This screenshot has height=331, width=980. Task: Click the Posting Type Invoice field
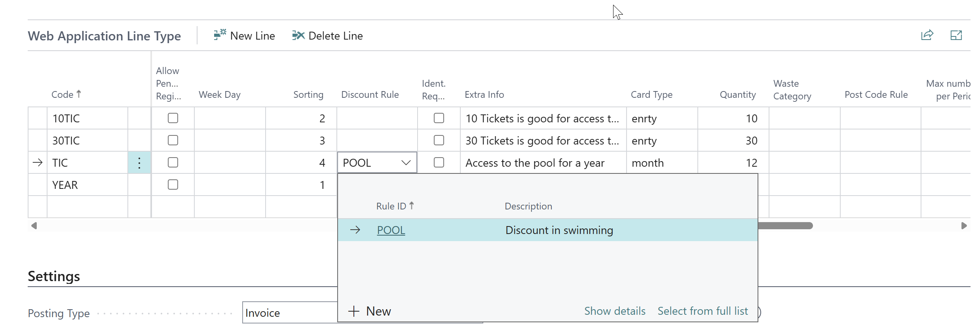pos(290,313)
